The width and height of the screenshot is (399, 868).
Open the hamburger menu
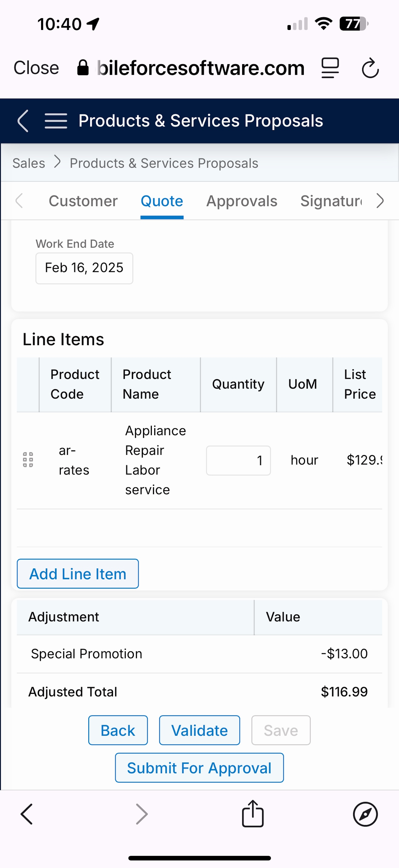point(56,121)
